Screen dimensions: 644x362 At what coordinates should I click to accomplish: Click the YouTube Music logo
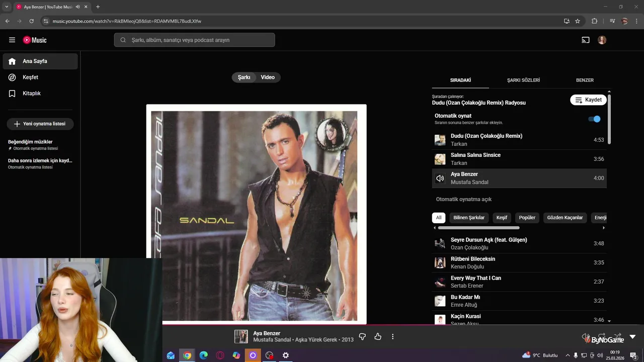coord(35,40)
